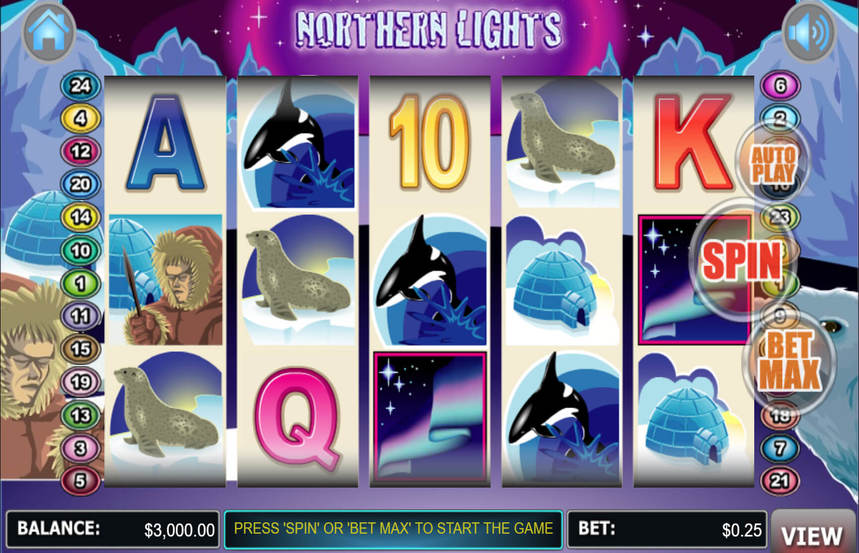Click the BET amount field
This screenshot has width=859, height=553.
point(667,529)
